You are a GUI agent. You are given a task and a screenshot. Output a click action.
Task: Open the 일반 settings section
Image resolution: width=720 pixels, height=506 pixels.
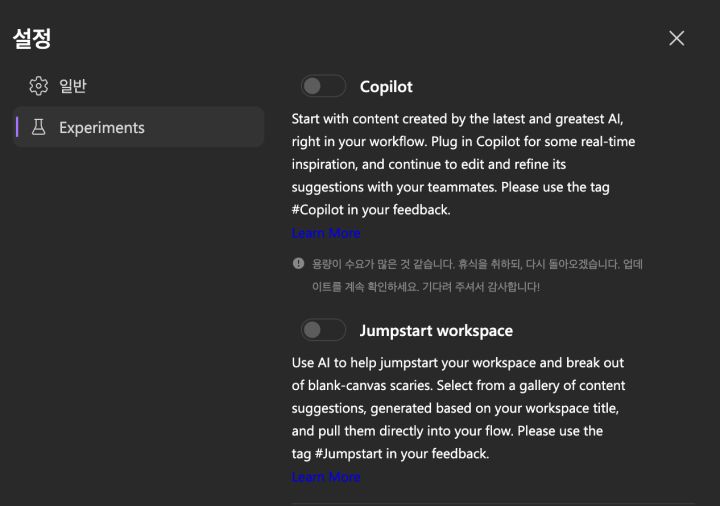pyautogui.click(x=139, y=85)
